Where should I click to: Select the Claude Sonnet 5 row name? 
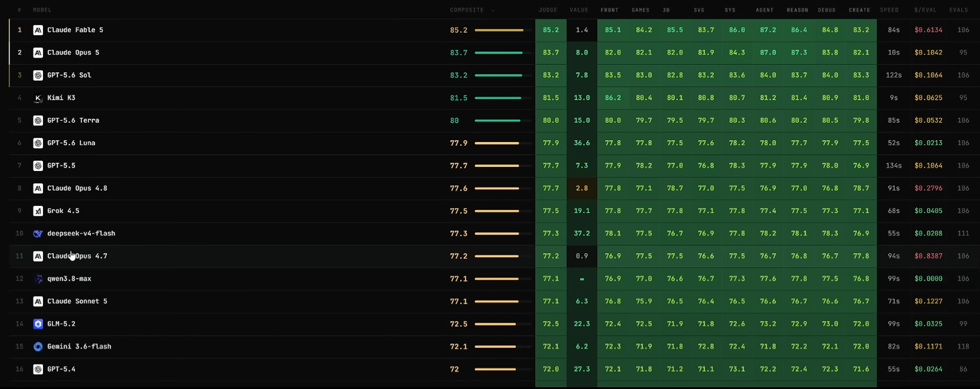77,301
